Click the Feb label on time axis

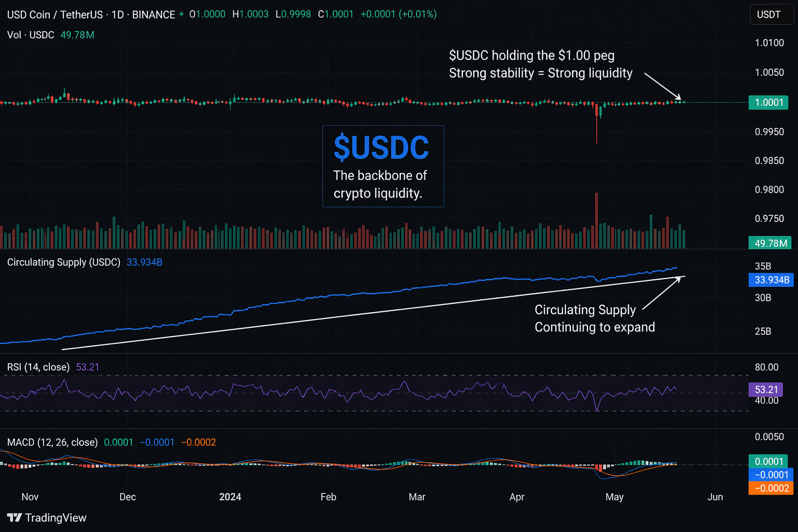(x=328, y=497)
